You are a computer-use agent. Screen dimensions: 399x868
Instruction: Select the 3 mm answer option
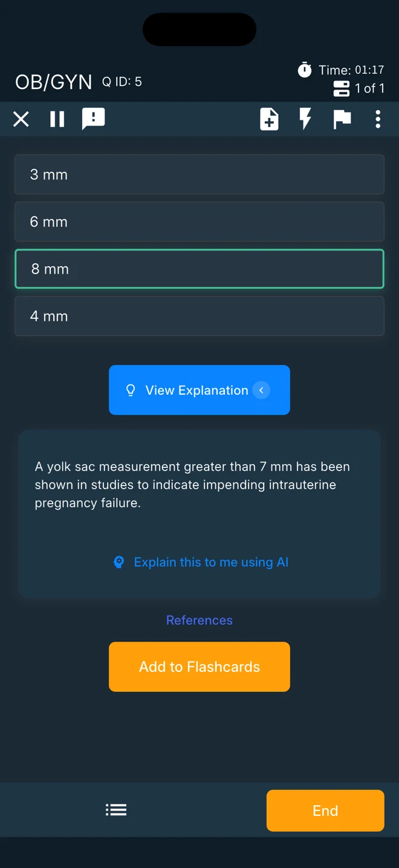coord(199,174)
